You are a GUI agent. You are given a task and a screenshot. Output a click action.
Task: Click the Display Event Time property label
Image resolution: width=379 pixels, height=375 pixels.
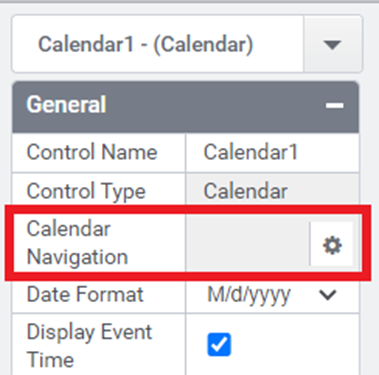click(x=89, y=346)
